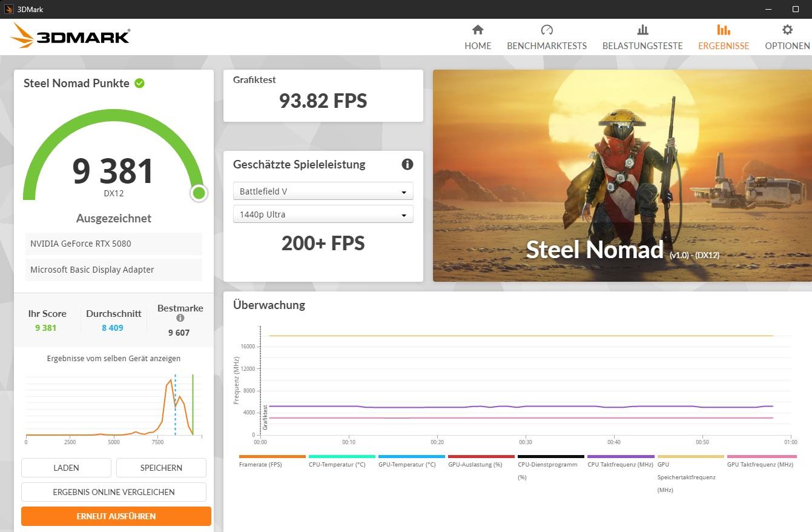The width and height of the screenshot is (812, 532).
Task: Click the 9 381 Ihr Score value
Action: pos(45,328)
